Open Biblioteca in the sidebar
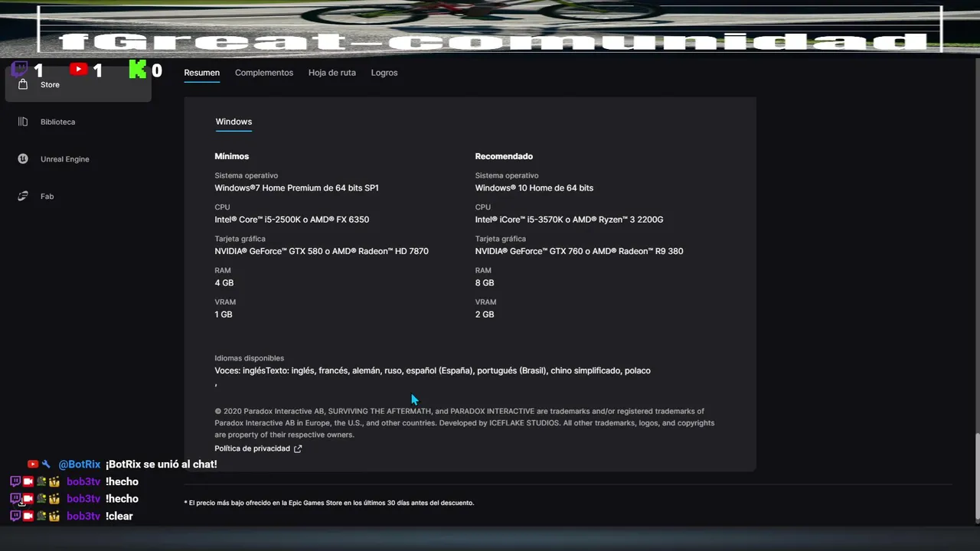980x551 pixels. click(x=57, y=122)
